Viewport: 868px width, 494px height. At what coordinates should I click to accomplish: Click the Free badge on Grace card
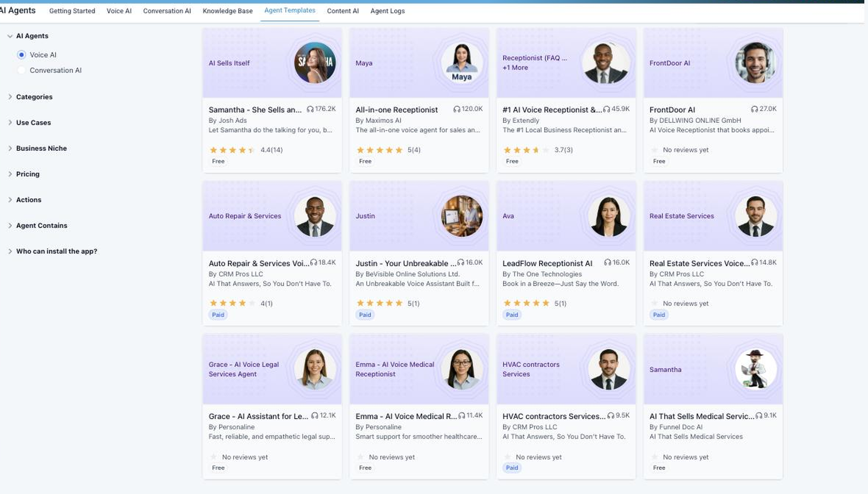[x=218, y=468]
